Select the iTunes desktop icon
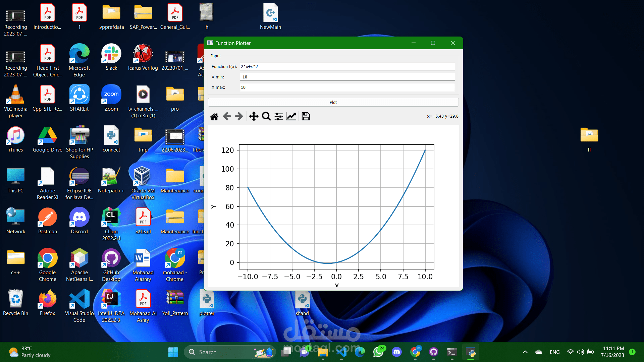Viewport: 644px width, 362px height. [x=16, y=139]
